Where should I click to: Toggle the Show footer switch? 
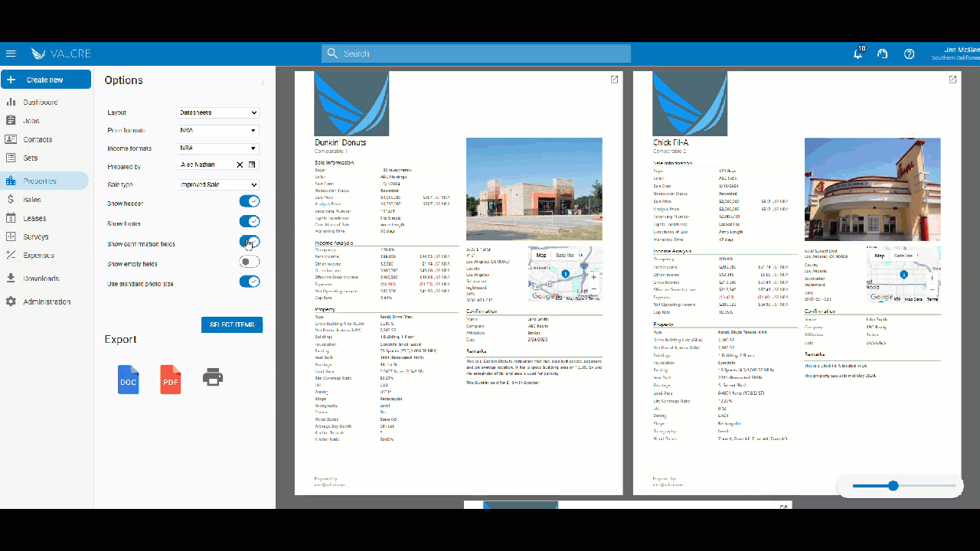250,221
